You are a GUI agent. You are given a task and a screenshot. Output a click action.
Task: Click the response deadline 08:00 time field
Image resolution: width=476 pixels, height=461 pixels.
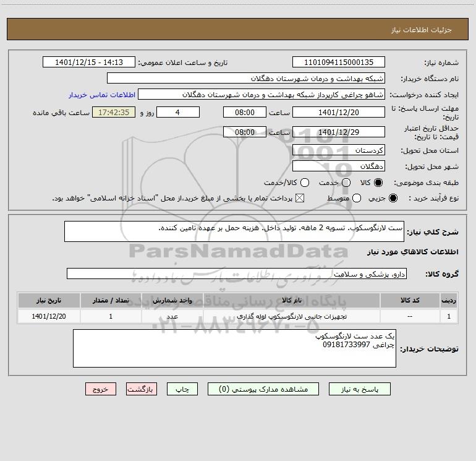pos(245,112)
